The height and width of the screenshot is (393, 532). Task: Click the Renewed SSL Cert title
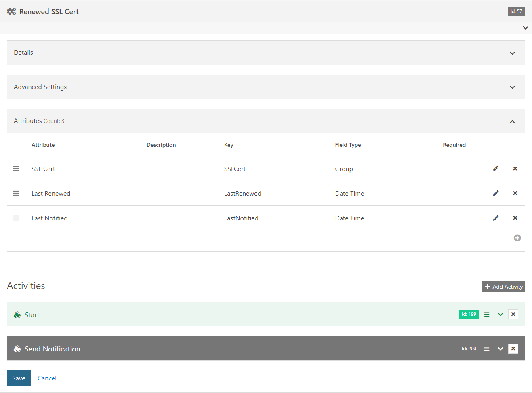pyautogui.click(x=49, y=12)
